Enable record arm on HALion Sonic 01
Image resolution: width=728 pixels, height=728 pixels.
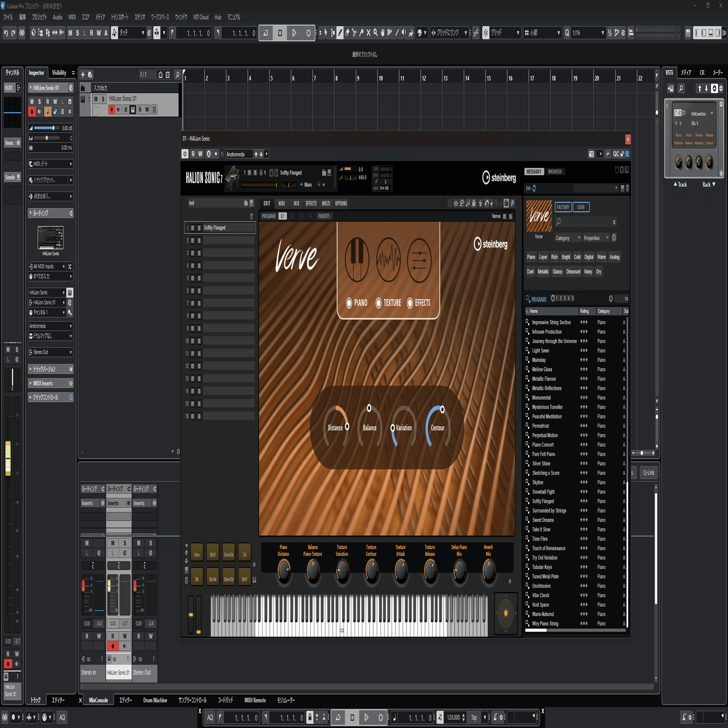coord(111,110)
